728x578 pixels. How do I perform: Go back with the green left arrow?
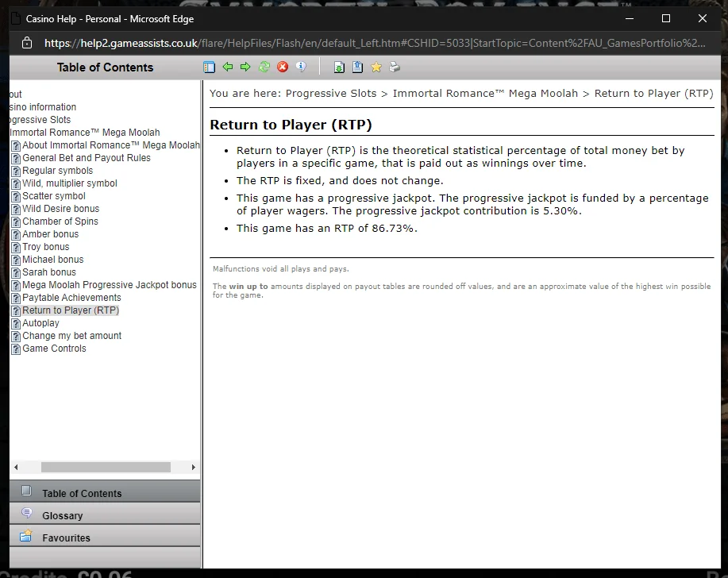click(228, 67)
